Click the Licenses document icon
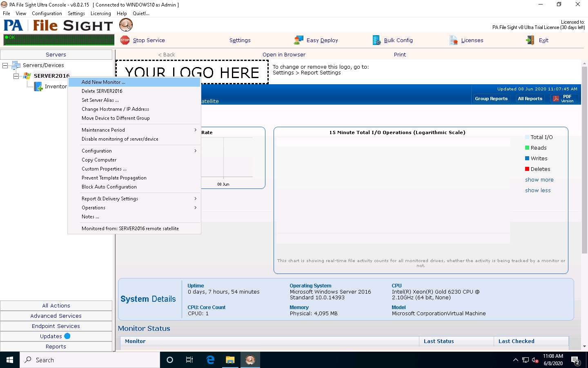 pos(453,40)
